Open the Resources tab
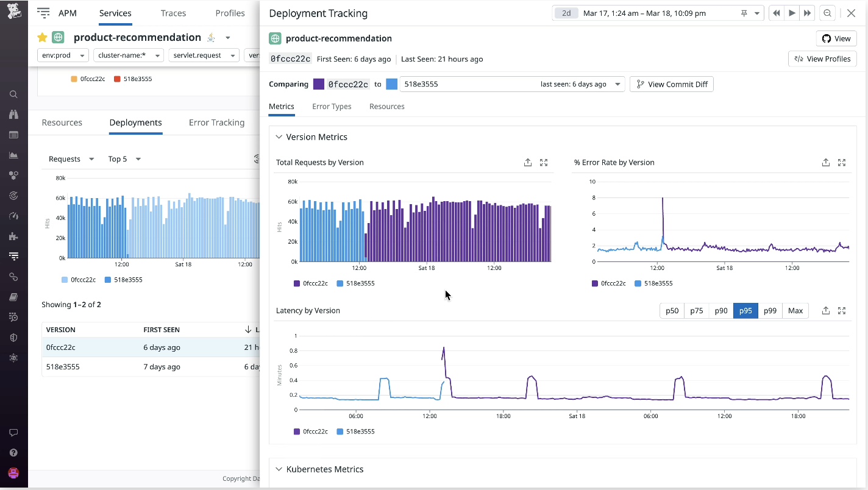 (62, 122)
